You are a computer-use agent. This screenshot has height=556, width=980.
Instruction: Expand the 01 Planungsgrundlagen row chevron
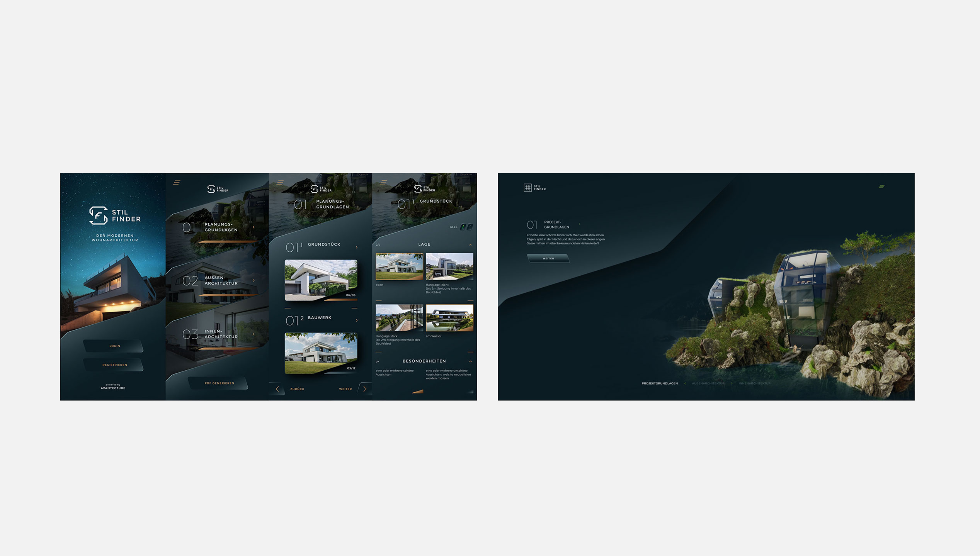(x=254, y=227)
